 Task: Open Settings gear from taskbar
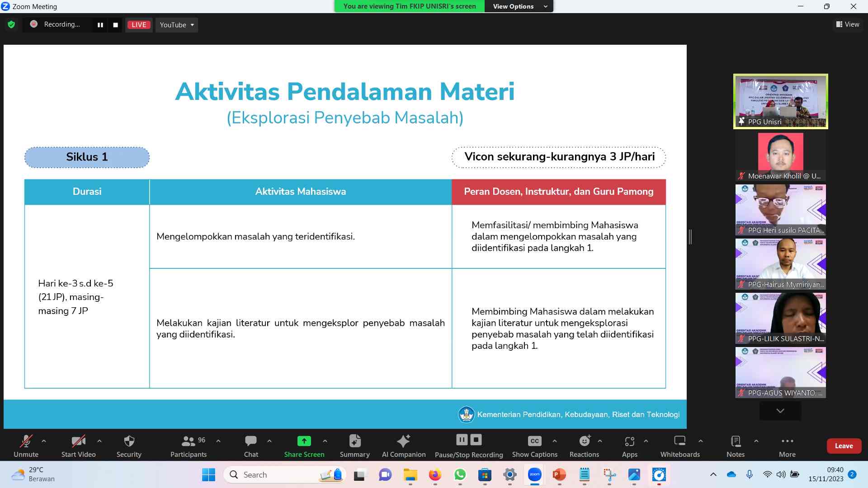pos(509,475)
